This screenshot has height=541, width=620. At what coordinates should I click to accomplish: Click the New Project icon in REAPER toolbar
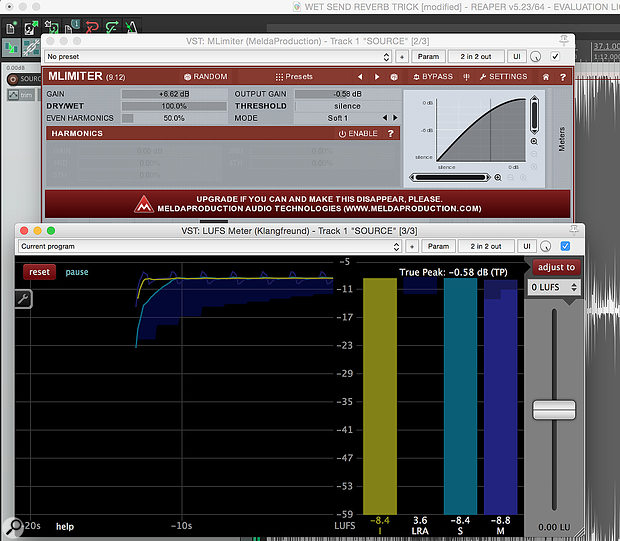pos(11,28)
